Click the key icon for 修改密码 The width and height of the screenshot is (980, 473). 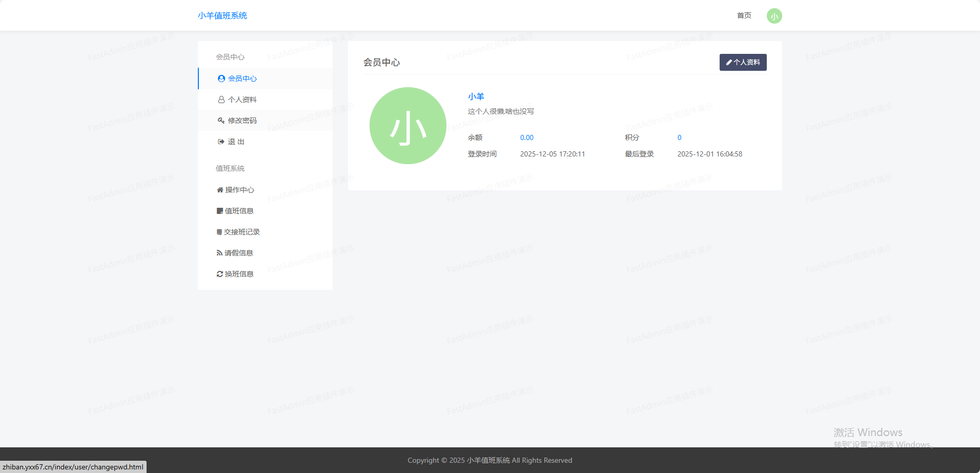pyautogui.click(x=221, y=121)
